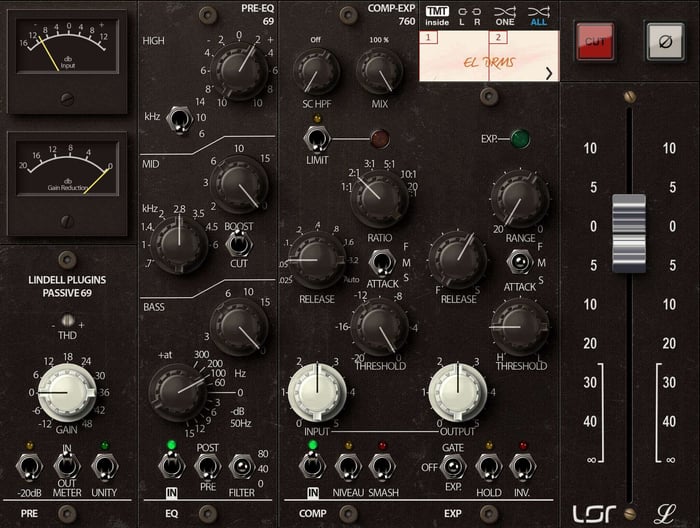
Task: Click the SC HPF knob
Action: 316,71
